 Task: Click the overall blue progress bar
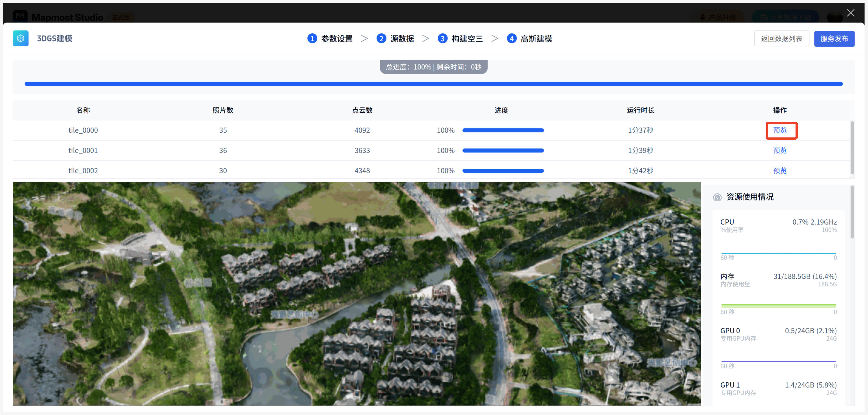[x=433, y=84]
